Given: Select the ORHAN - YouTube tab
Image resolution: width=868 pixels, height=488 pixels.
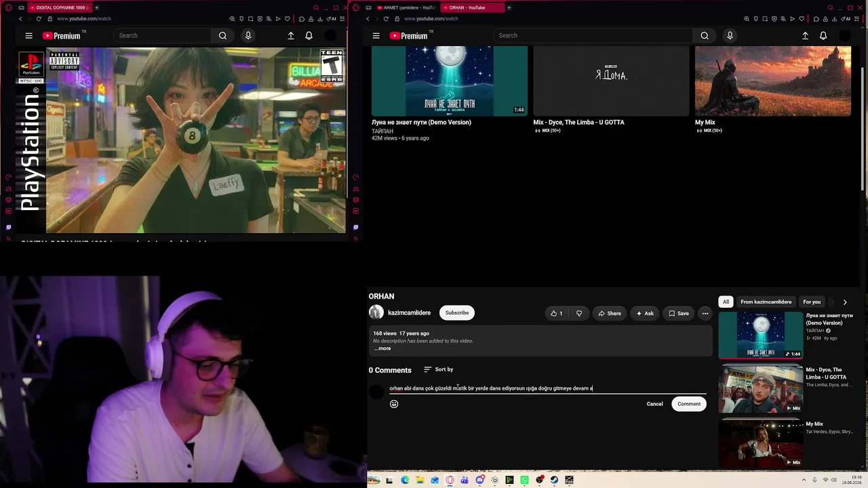Looking at the screenshot, I should [x=472, y=7].
